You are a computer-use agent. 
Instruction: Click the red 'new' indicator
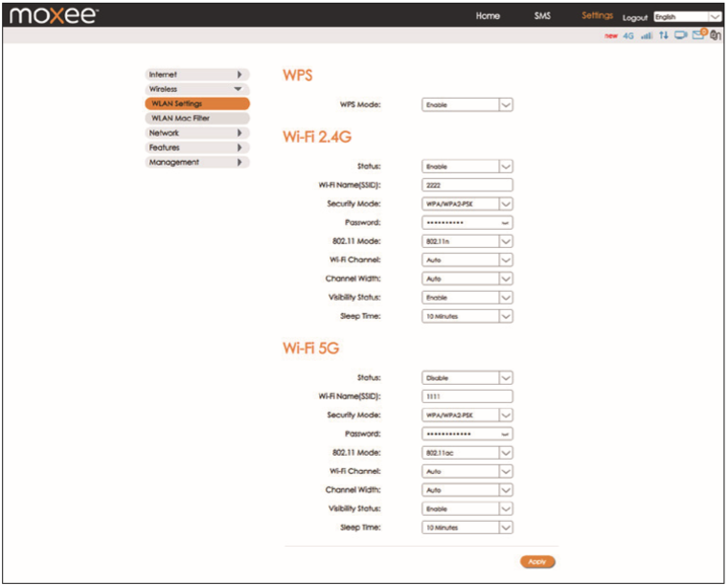[x=610, y=35]
